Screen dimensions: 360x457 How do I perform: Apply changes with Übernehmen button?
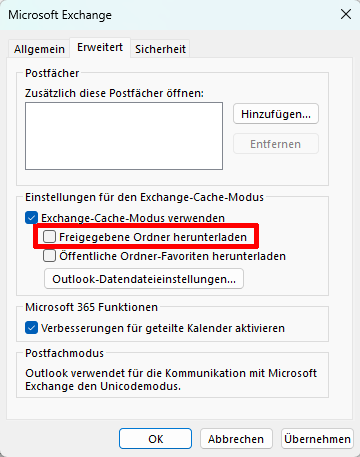tap(317, 439)
